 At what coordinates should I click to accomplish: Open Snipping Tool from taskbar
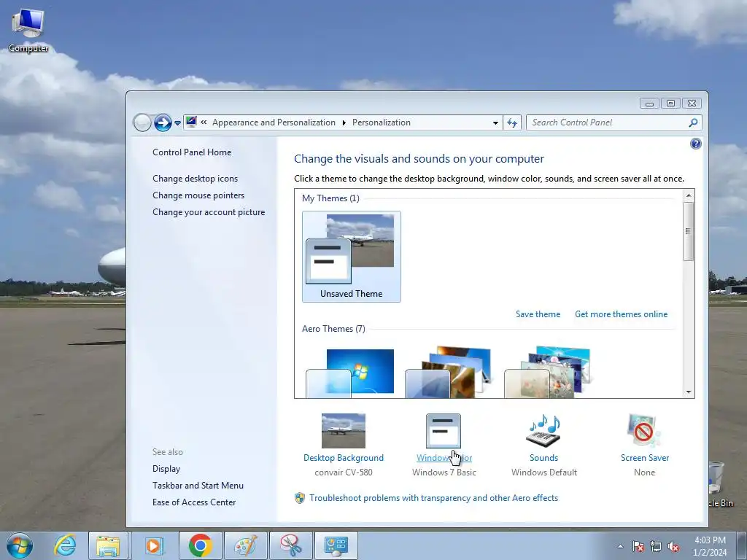point(291,545)
